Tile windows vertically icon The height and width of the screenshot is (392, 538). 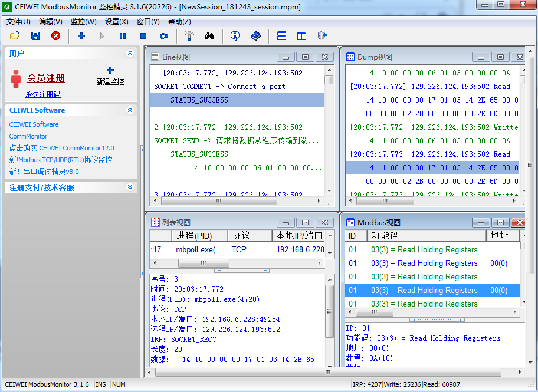(x=301, y=36)
